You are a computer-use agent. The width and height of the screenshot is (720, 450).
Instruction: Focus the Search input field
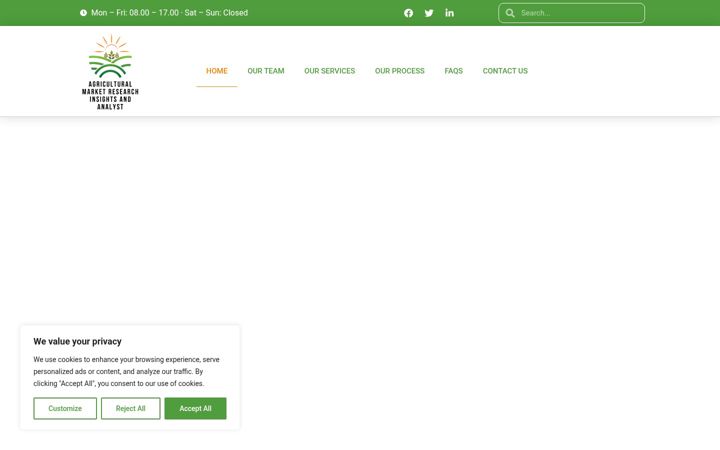pos(571,13)
